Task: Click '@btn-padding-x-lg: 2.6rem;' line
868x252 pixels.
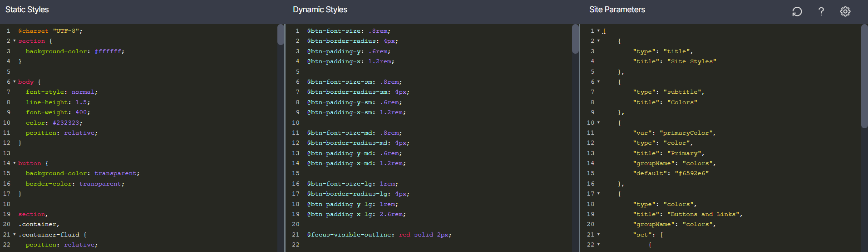Action: click(356, 214)
